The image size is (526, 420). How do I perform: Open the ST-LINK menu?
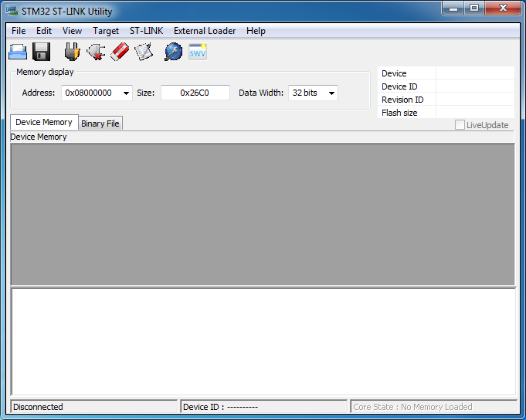(x=146, y=31)
